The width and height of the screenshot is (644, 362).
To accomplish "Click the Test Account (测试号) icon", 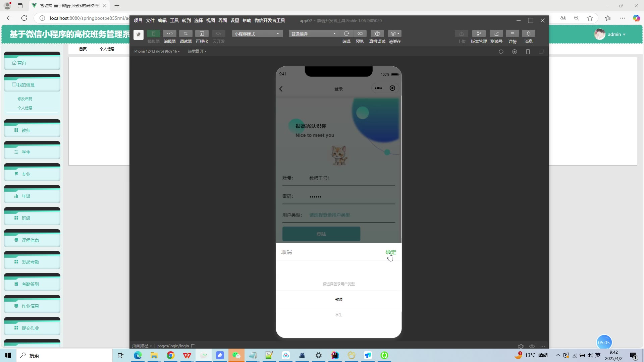I will click(x=496, y=34).
